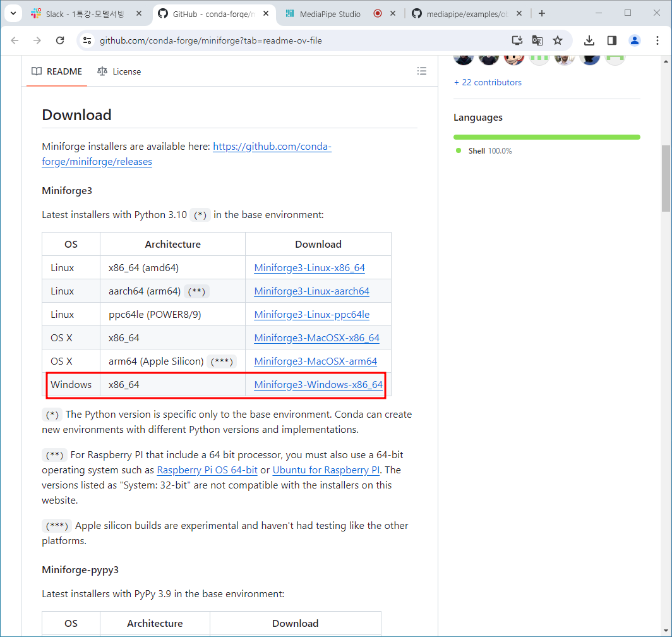Open the browser downloads icon
672x637 pixels.
tap(589, 40)
